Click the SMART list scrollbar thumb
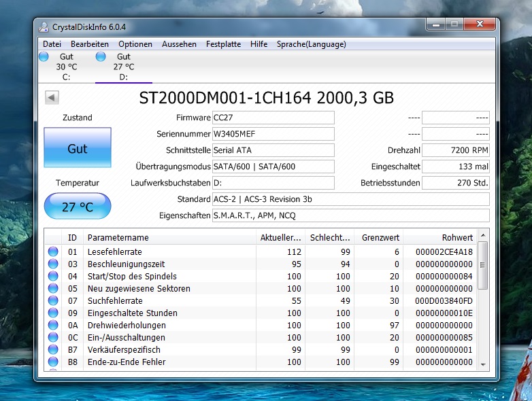 click(x=483, y=265)
